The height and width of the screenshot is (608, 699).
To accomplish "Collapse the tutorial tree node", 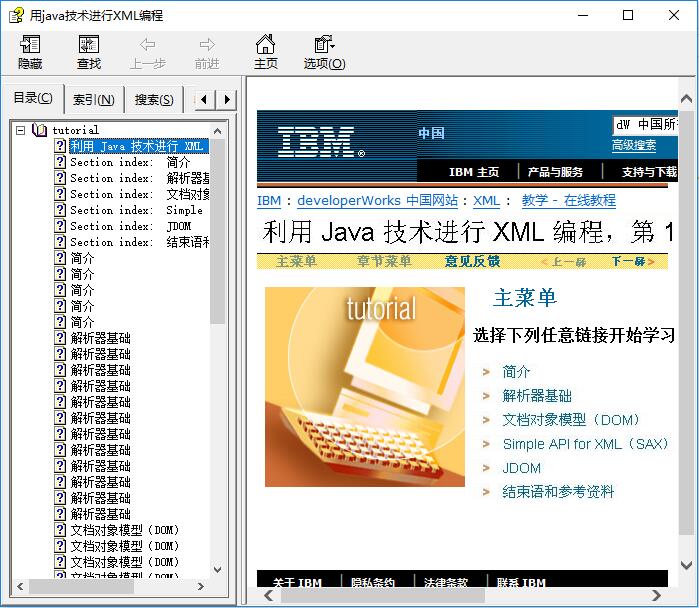I will [x=20, y=130].
